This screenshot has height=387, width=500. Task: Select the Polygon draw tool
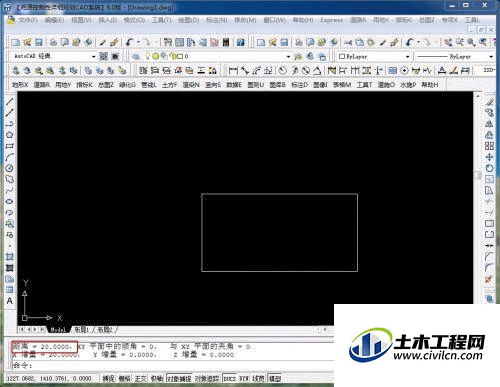coord(10,135)
